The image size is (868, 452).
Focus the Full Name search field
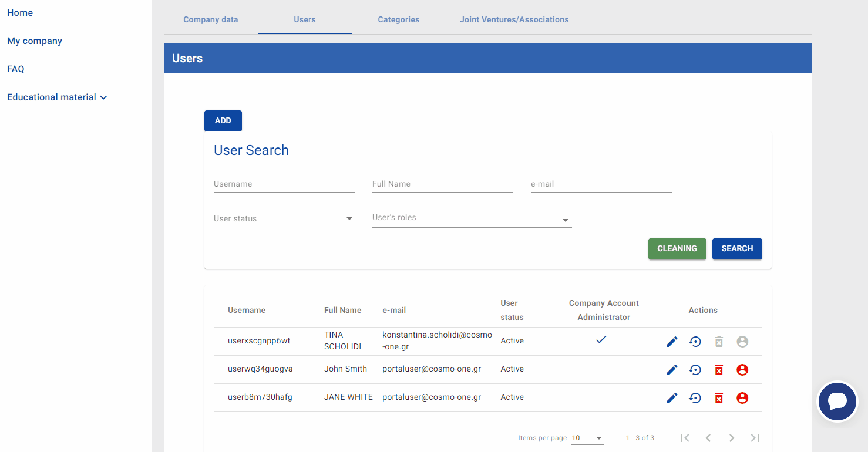click(442, 184)
